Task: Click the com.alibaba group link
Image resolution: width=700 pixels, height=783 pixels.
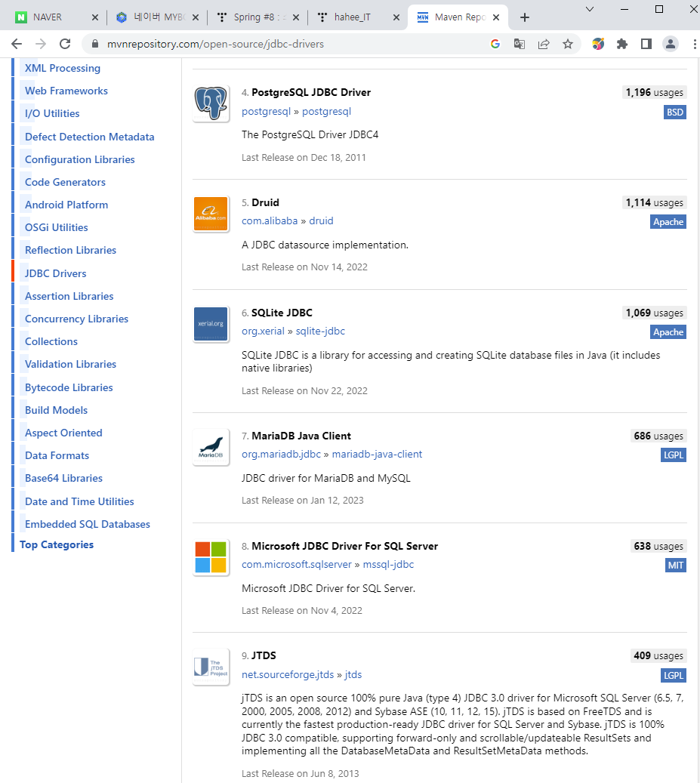Action: pos(270,220)
